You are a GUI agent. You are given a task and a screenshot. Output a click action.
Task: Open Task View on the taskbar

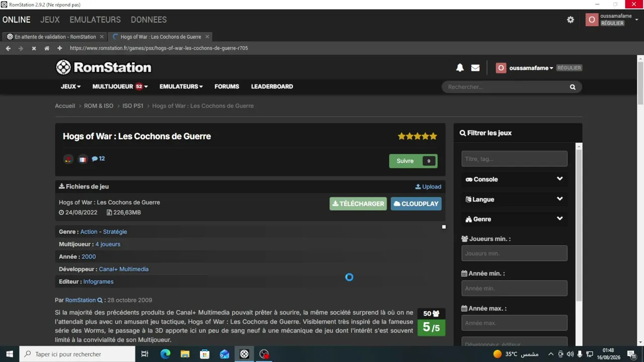tap(145, 354)
